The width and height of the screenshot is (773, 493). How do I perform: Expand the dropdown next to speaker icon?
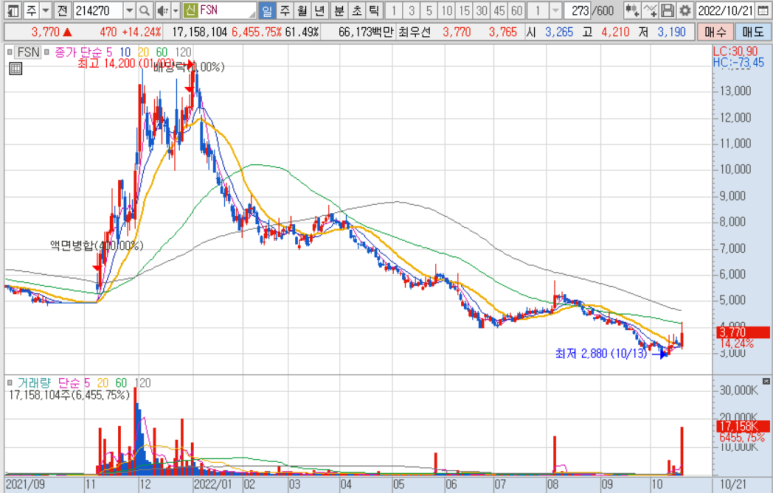175,10
